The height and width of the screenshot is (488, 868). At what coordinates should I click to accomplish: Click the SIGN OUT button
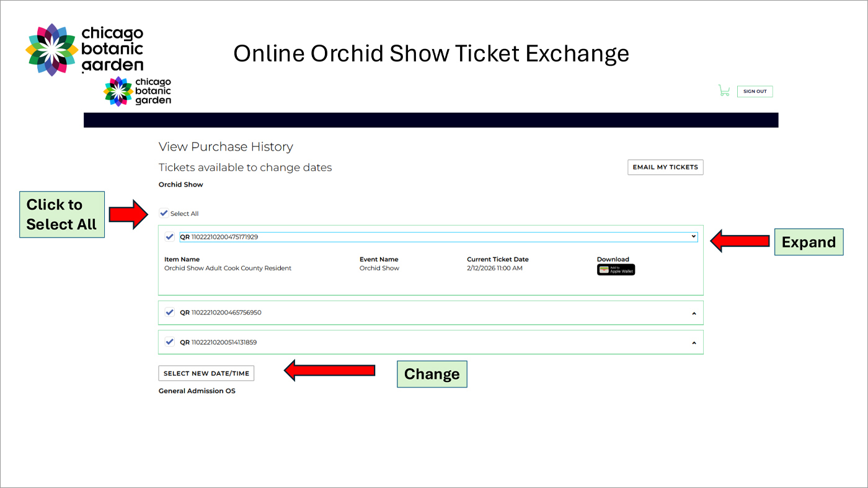(x=754, y=91)
